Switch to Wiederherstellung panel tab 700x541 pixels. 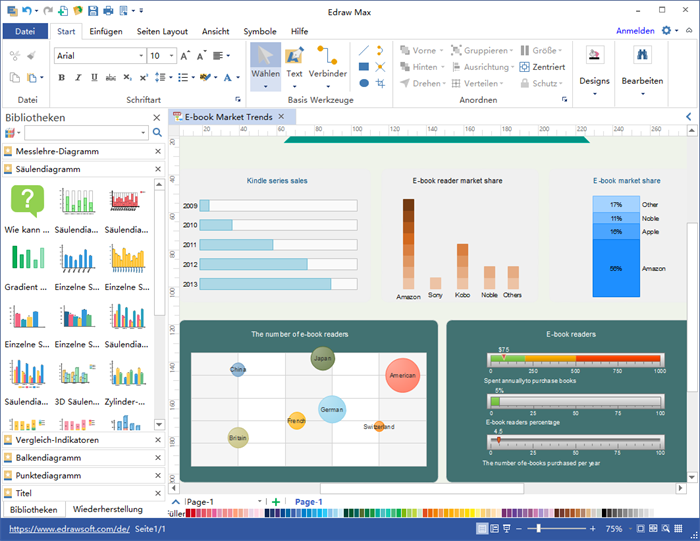(x=108, y=509)
